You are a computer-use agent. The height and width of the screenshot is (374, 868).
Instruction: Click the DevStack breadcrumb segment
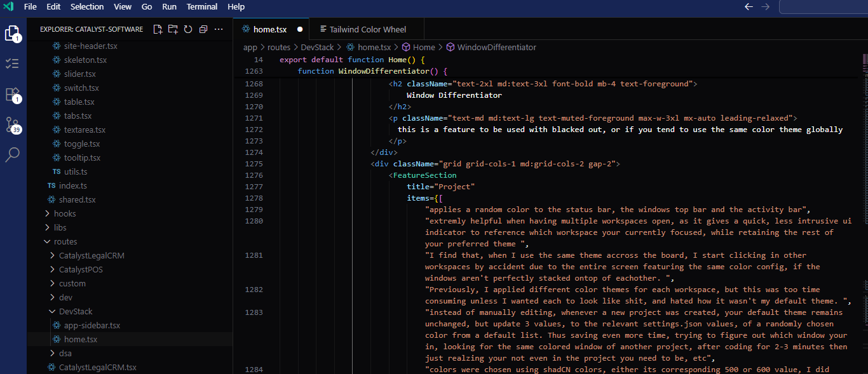pyautogui.click(x=317, y=47)
